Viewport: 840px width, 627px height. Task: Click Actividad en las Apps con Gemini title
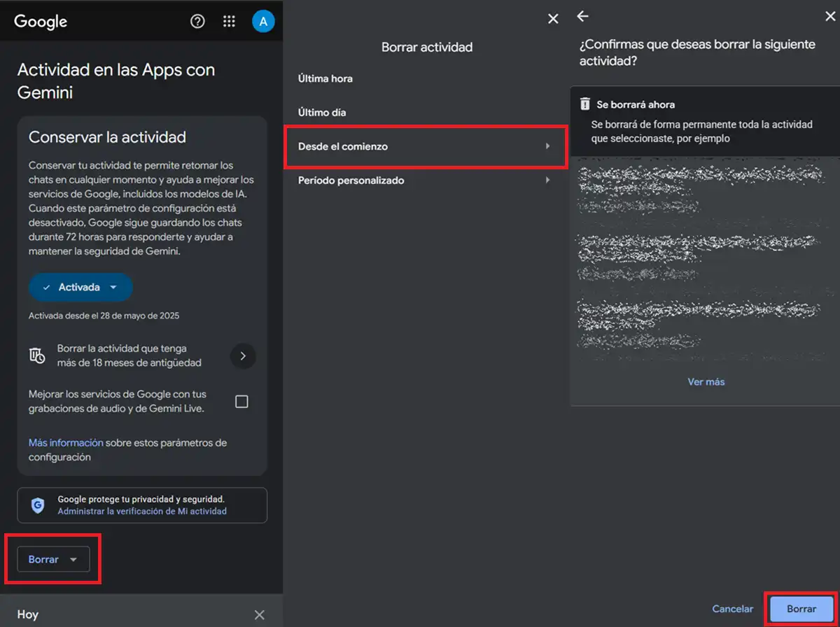point(116,81)
